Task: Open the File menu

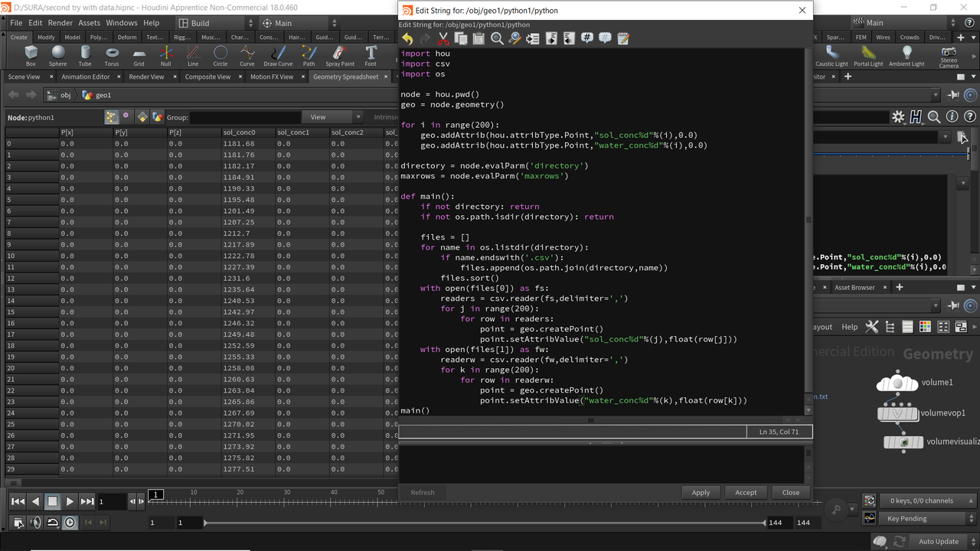Action: pos(16,23)
